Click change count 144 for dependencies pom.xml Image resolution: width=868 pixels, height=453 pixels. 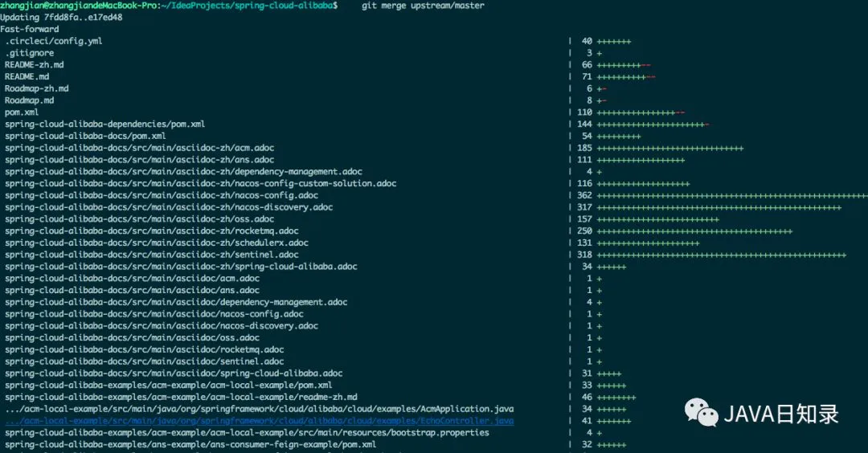(x=584, y=124)
